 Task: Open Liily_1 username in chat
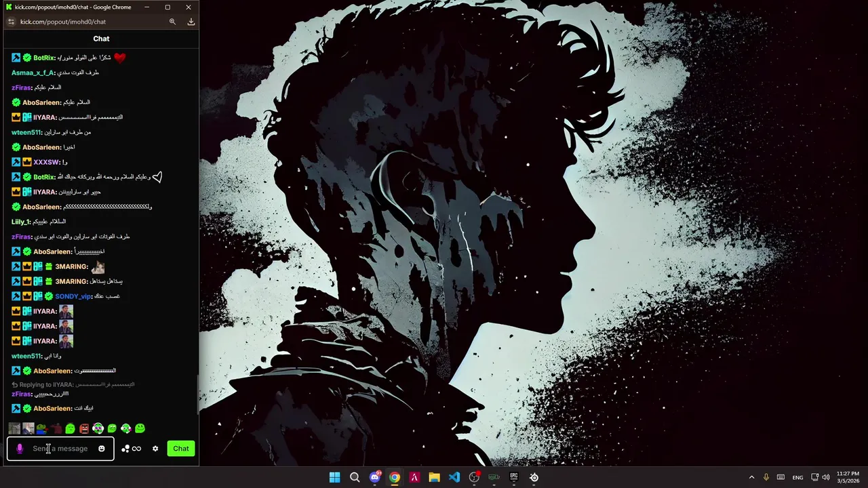20,222
